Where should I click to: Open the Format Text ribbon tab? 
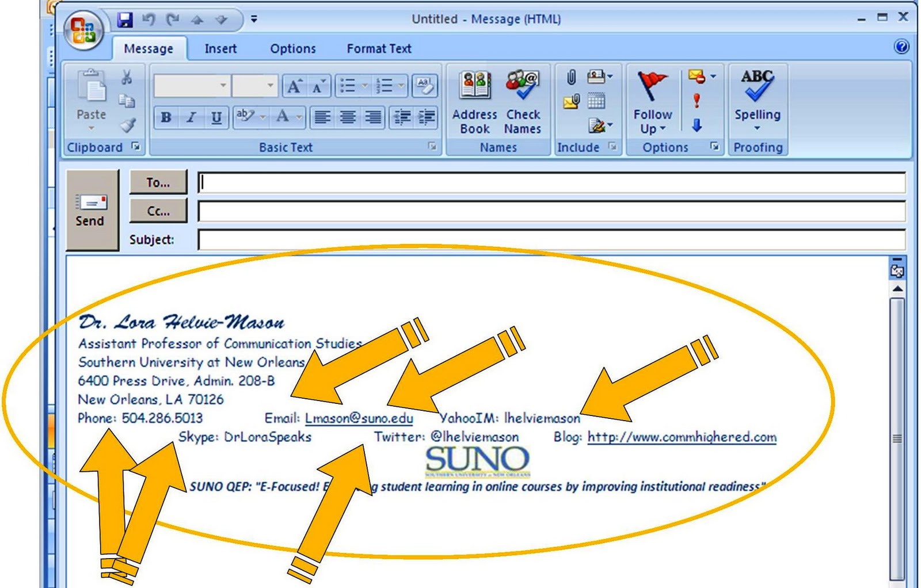click(379, 49)
